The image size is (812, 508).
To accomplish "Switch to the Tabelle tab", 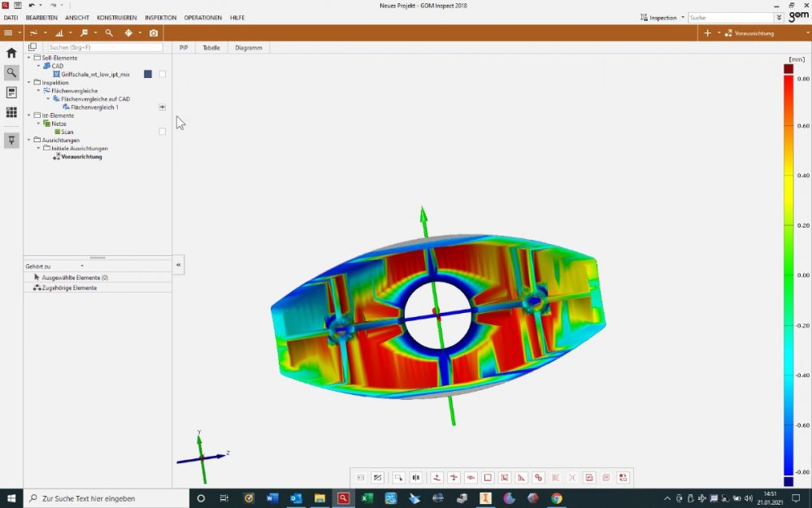I will coord(211,48).
